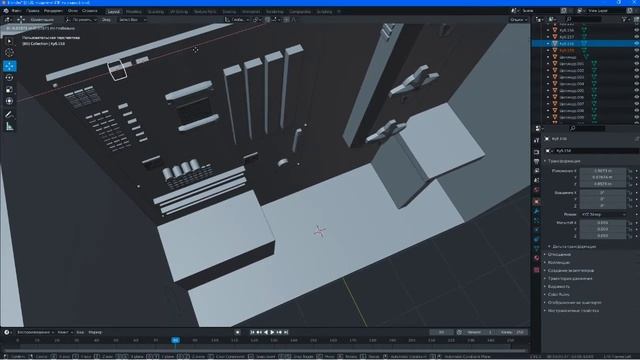Select the Move tool
The height and width of the screenshot is (360, 640).
9,66
